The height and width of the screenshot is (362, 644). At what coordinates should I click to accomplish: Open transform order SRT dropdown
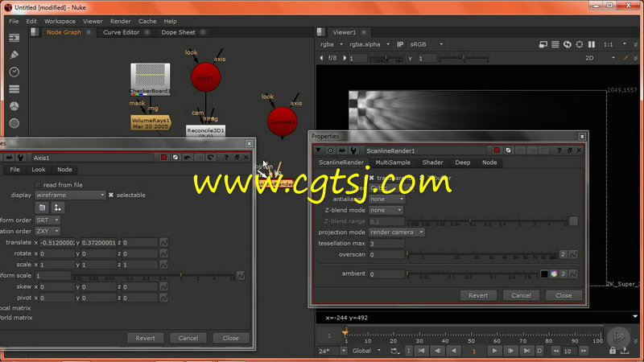tap(47, 220)
